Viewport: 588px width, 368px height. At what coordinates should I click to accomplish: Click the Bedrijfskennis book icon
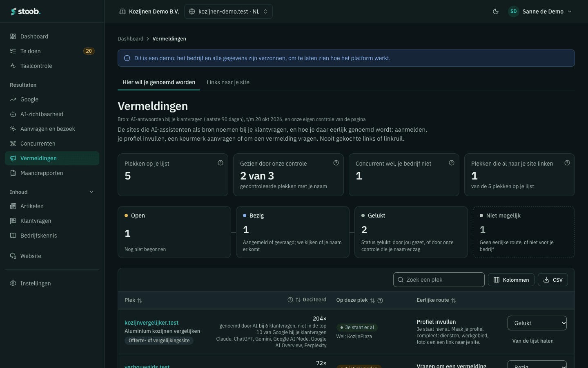coord(13,236)
